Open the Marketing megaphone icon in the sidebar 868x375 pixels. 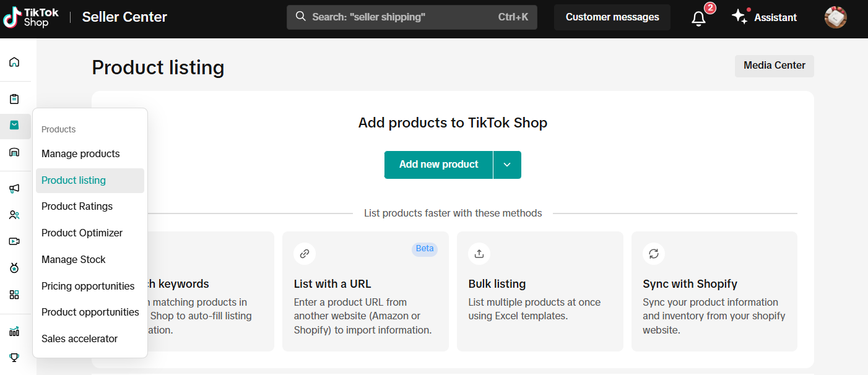coord(14,189)
